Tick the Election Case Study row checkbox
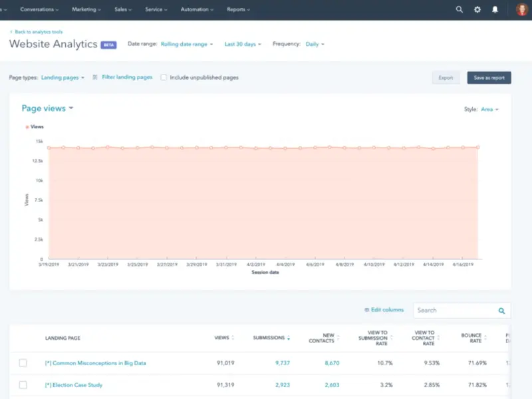 point(23,385)
